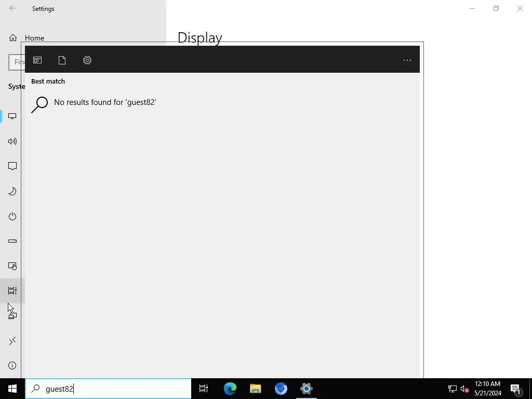
Task: Filter search results by Apps icon
Action: [x=37, y=60]
